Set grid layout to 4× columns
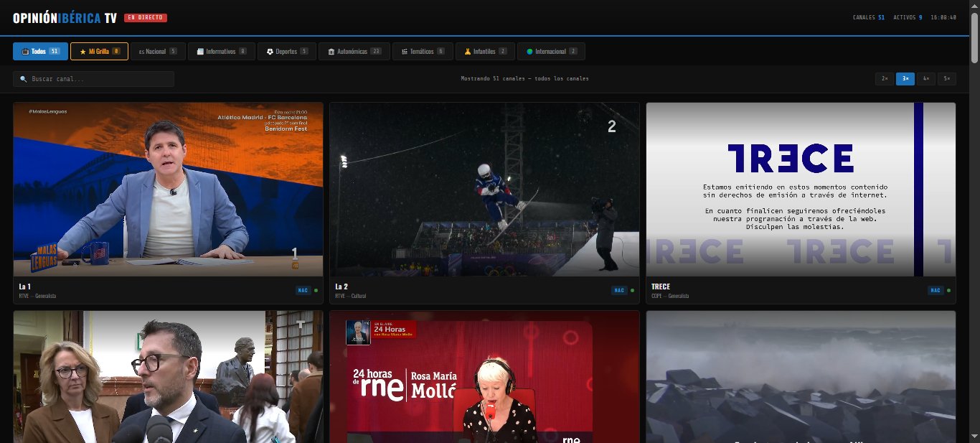This screenshot has height=443, width=980. 925,79
